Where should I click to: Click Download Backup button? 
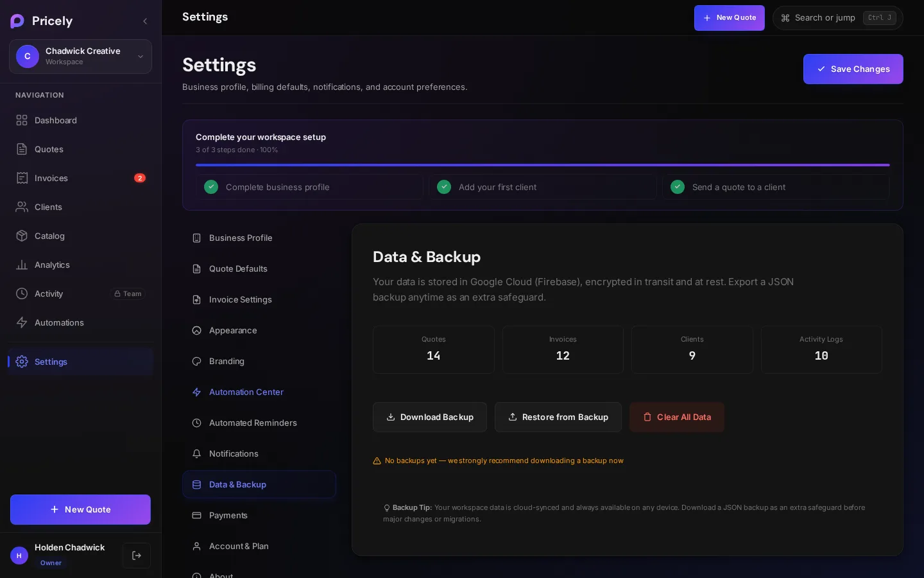[430, 417]
